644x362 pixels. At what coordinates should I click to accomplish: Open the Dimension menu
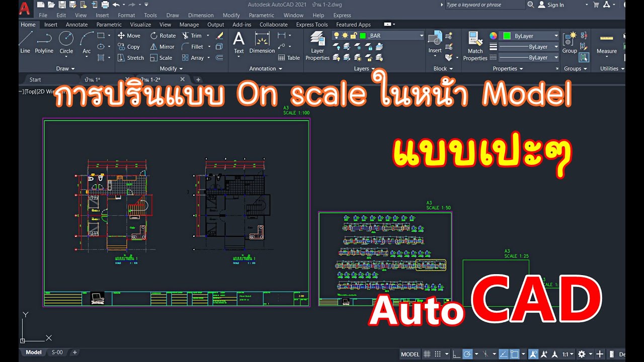pos(201,16)
